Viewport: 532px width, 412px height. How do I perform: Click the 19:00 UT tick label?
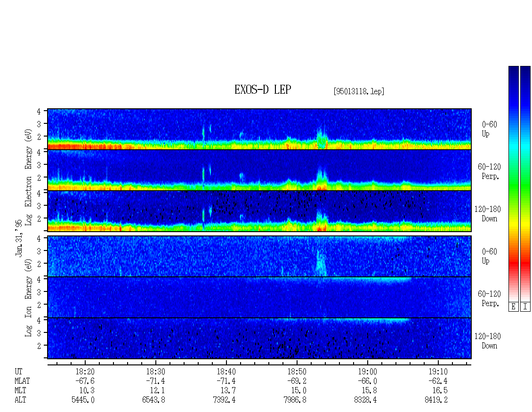tap(367, 372)
